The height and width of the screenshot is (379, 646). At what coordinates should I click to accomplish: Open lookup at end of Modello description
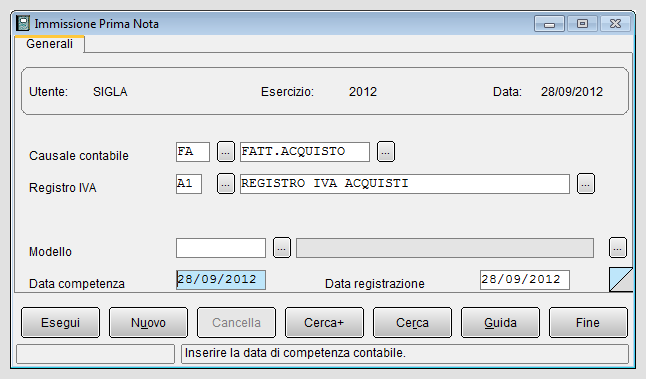point(618,248)
